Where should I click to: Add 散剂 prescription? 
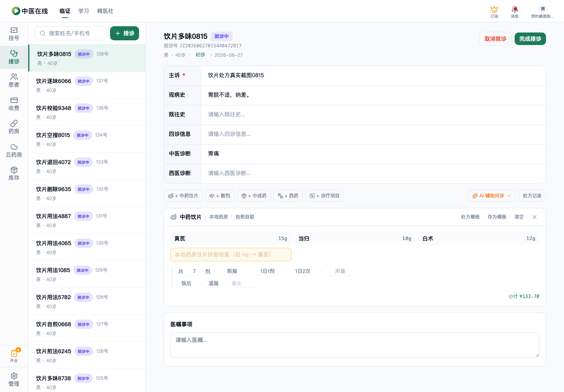pyautogui.click(x=220, y=196)
